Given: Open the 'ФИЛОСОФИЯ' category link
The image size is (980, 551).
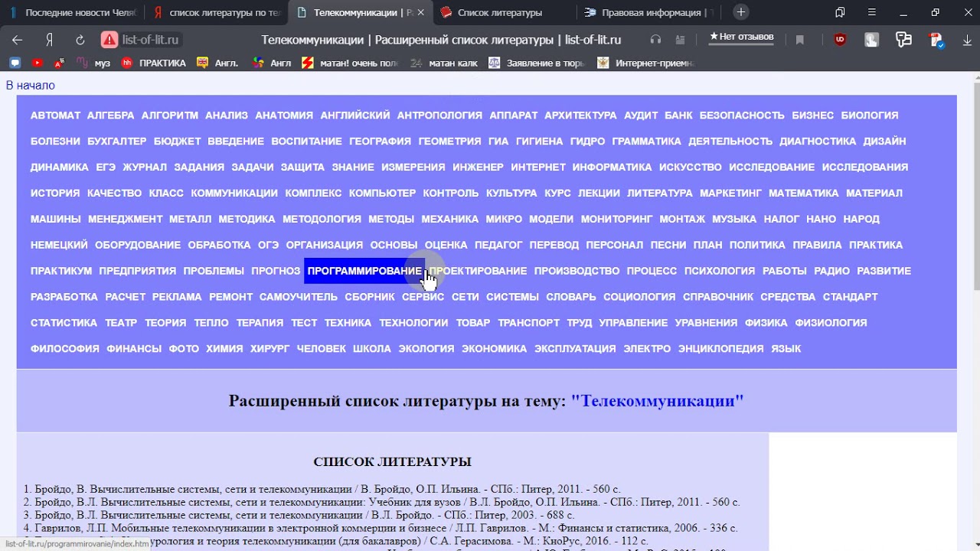Looking at the screenshot, I should pos(64,349).
